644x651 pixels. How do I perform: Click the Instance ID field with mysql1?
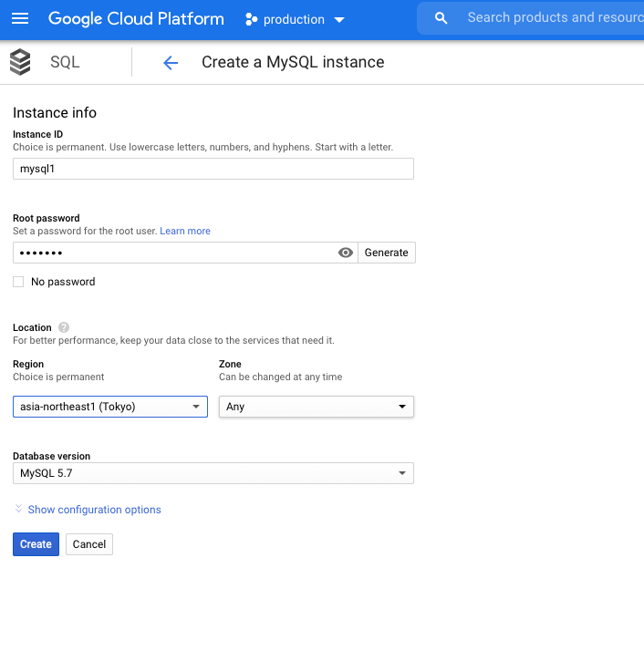pos(213,169)
